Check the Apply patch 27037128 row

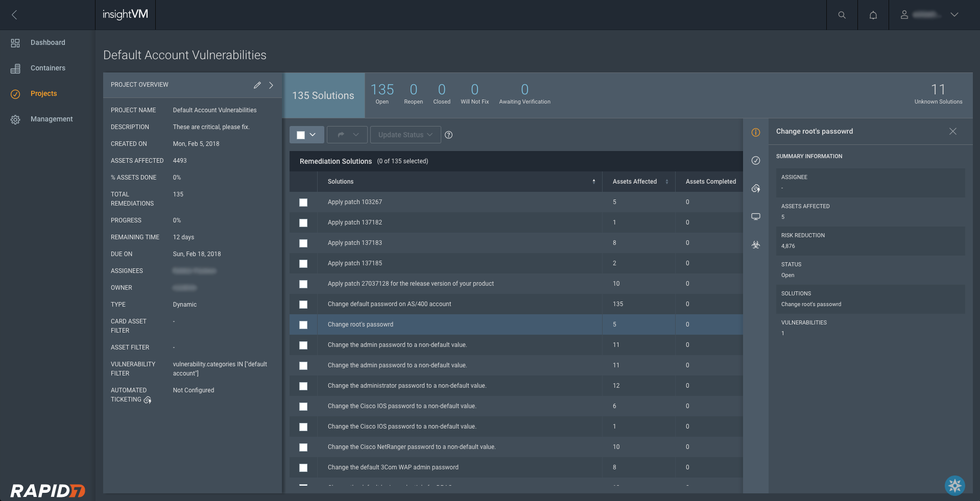point(303,284)
